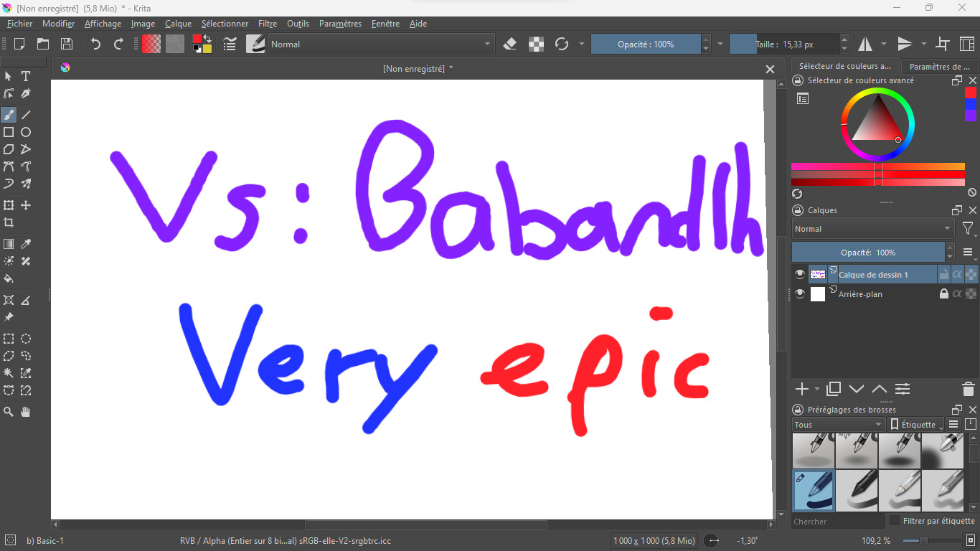
Task: Open the Fichier menu
Action: [x=20, y=24]
